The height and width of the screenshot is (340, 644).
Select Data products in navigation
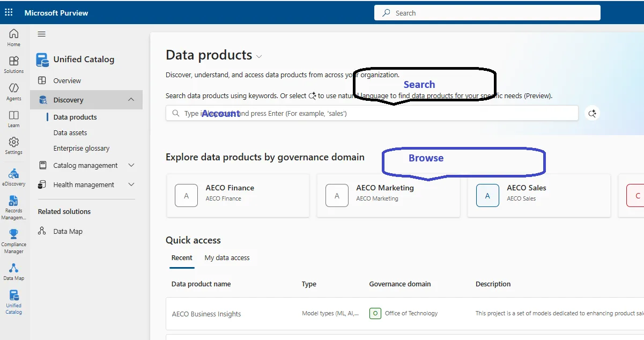75,117
